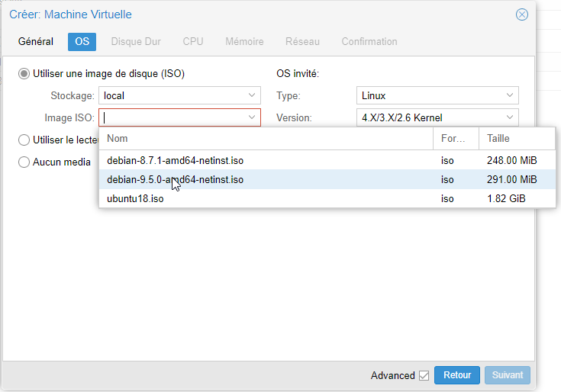Toggle the Advanced checkbox
Image resolution: width=561 pixels, height=392 pixels.
click(x=424, y=375)
